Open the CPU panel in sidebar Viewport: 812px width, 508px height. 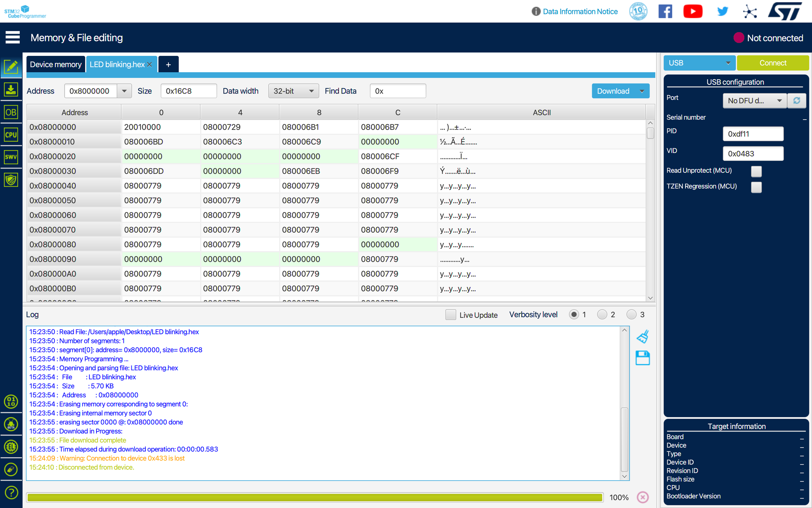click(11, 135)
